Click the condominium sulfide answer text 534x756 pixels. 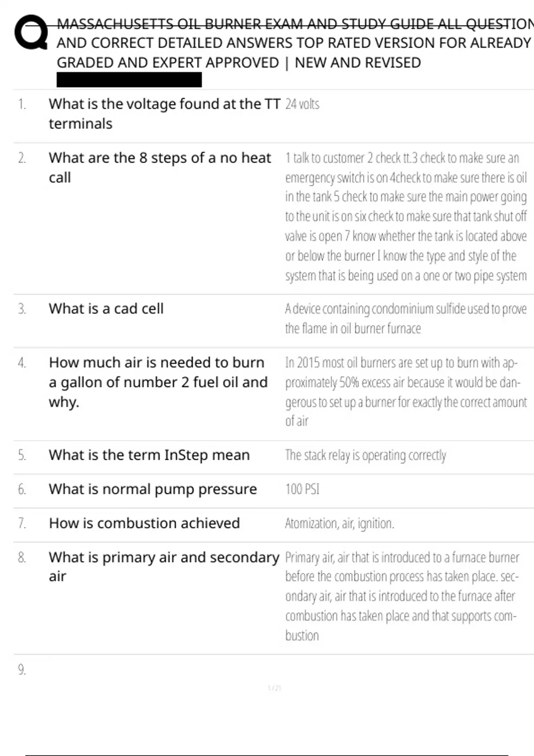click(405, 318)
